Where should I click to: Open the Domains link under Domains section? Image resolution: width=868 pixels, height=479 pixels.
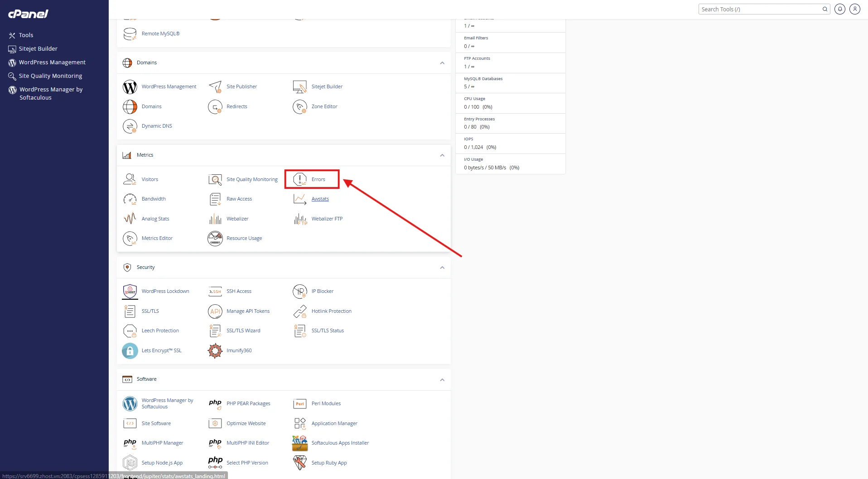point(151,106)
